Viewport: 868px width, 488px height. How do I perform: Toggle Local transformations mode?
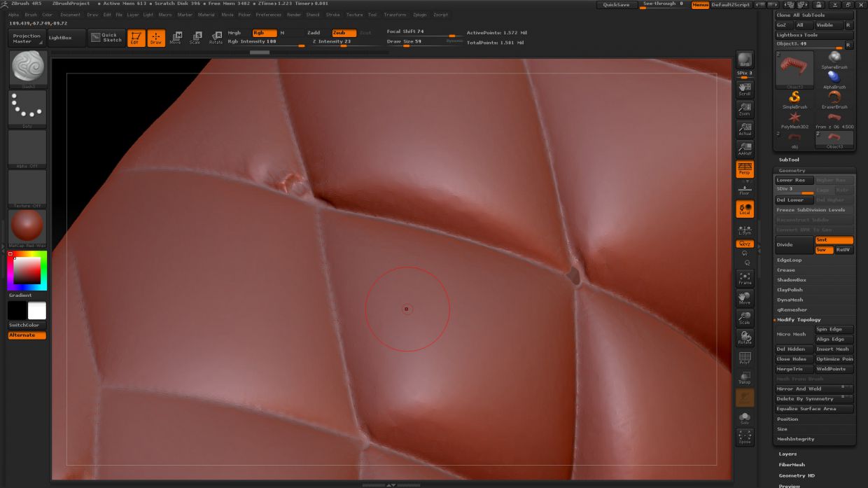point(745,209)
